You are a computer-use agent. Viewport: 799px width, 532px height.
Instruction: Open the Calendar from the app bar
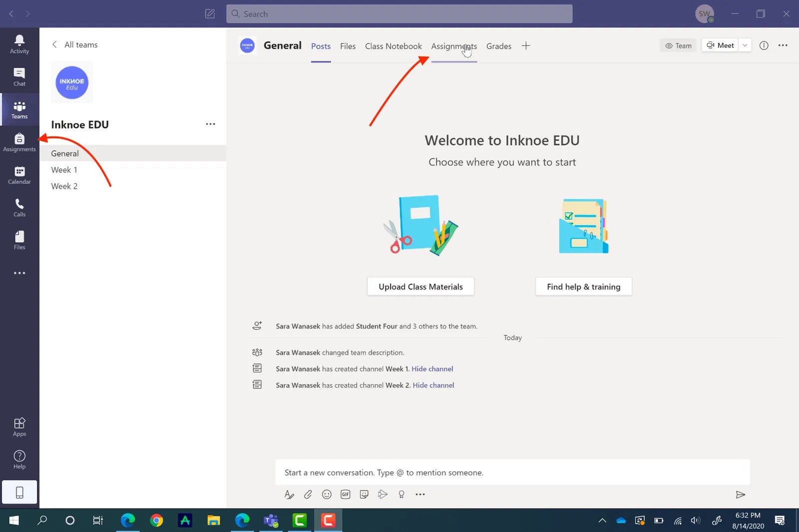[x=19, y=175]
